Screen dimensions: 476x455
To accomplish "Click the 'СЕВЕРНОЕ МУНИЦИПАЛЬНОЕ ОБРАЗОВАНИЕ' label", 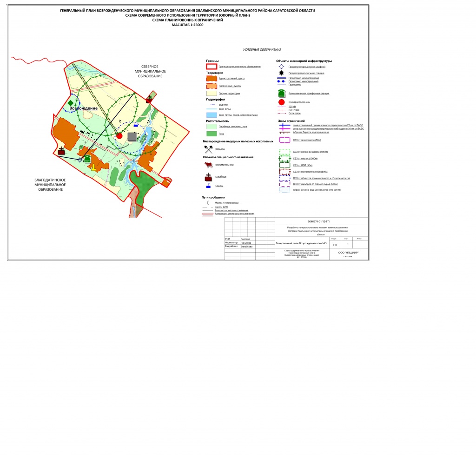I will [x=150, y=71].
